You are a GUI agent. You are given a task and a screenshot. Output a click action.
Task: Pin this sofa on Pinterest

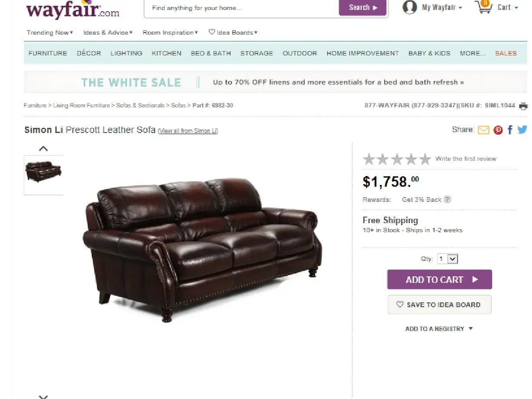498,130
